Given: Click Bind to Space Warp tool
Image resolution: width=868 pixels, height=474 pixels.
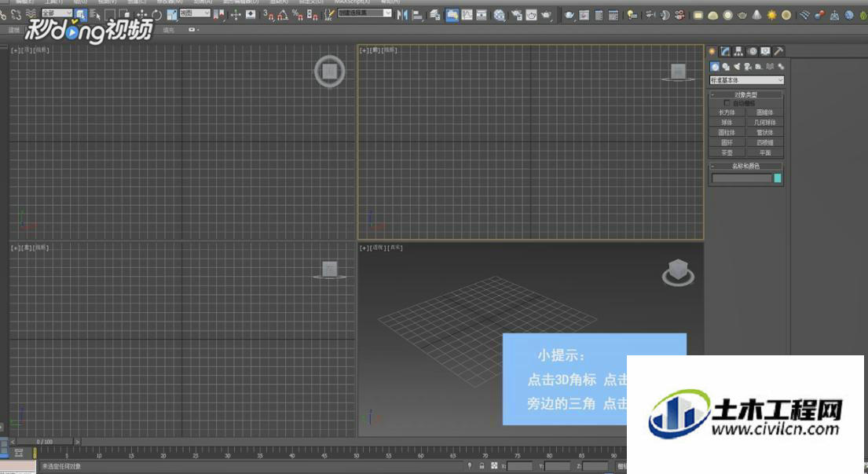Looking at the screenshot, I should point(31,15).
